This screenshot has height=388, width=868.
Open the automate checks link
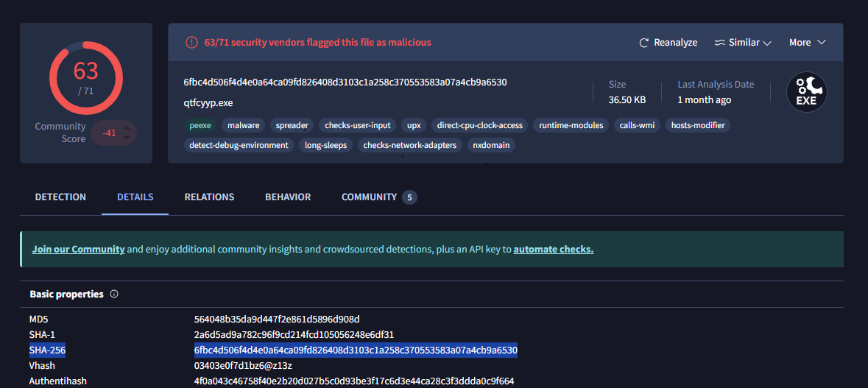pos(553,250)
